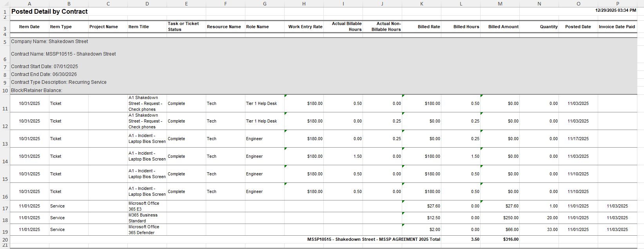Select row 20 header
The height and width of the screenshot is (249, 644).
coord(5,240)
